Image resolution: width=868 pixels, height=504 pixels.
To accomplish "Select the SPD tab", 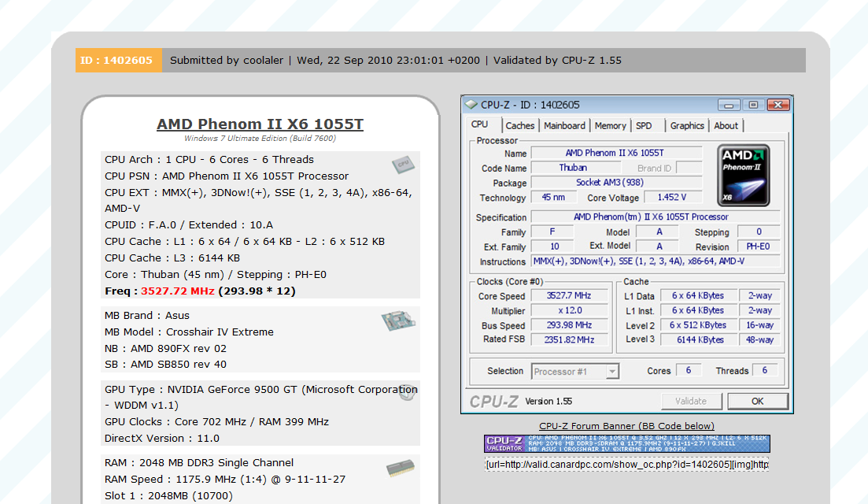I will pyautogui.click(x=644, y=126).
